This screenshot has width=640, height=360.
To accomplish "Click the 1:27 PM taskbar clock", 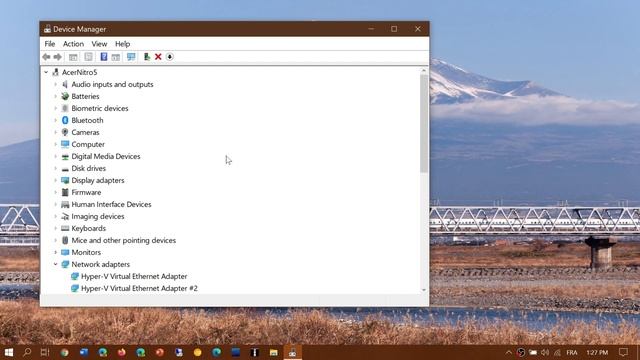I will tap(597, 352).
